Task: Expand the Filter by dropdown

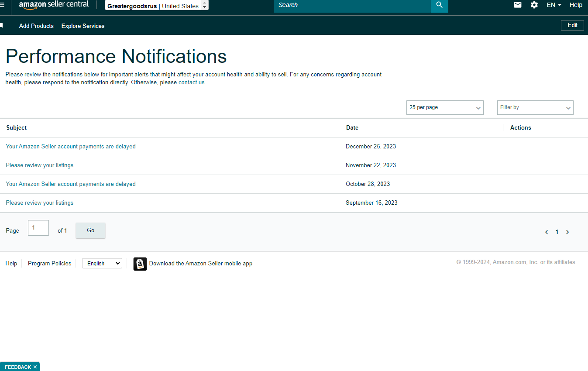Action: pyautogui.click(x=535, y=107)
